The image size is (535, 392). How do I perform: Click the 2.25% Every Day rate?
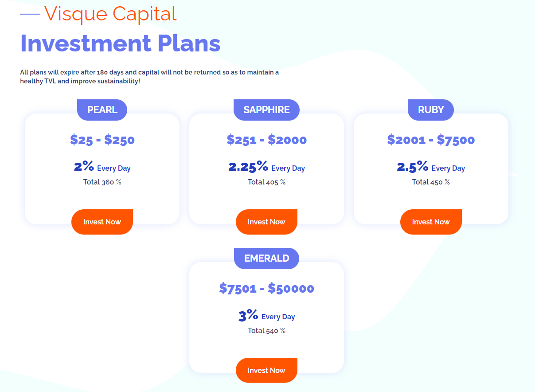coord(266,167)
